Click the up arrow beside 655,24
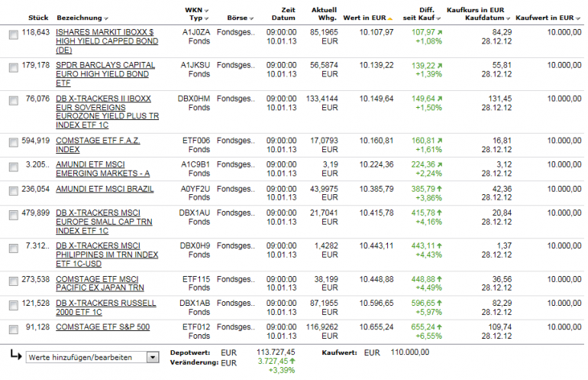The image size is (588, 380). [x=439, y=326]
